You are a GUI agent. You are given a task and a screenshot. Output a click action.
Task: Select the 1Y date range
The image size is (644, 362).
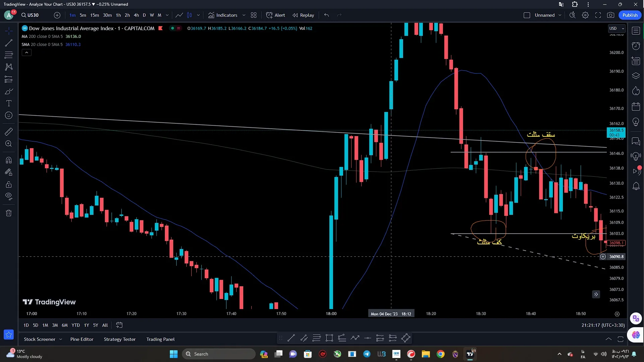tap(86, 325)
